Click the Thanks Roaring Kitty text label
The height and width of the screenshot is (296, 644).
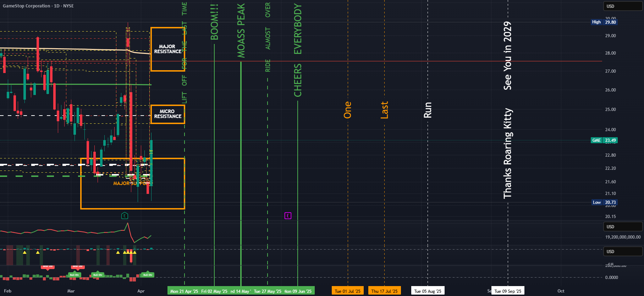click(508, 153)
